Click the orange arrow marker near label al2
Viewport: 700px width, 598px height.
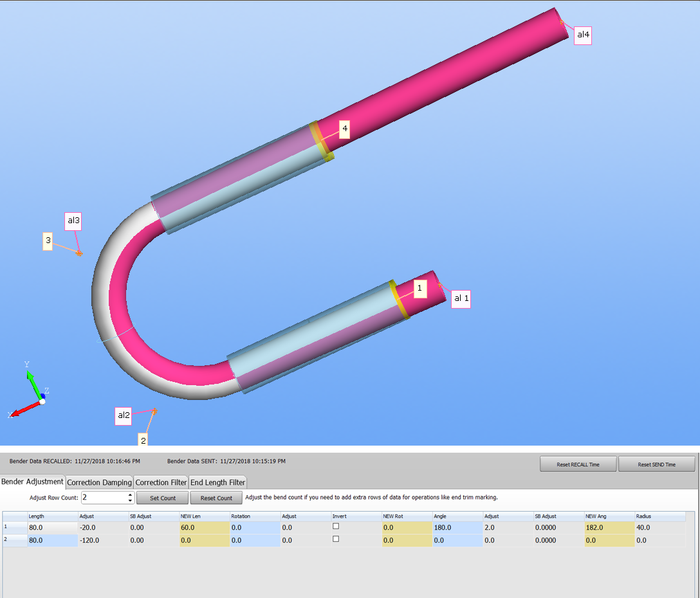point(154,410)
